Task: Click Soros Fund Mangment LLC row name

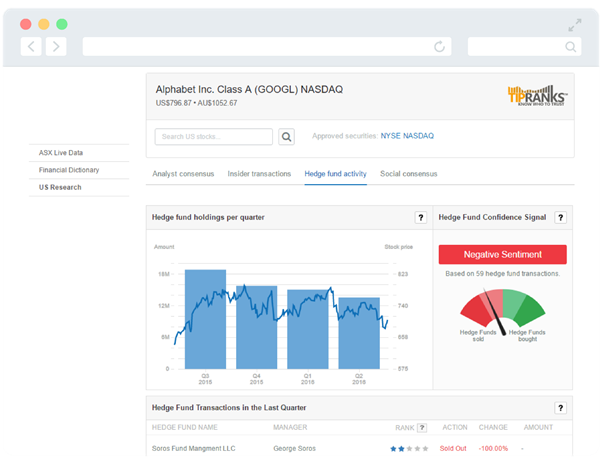Action: point(194,448)
